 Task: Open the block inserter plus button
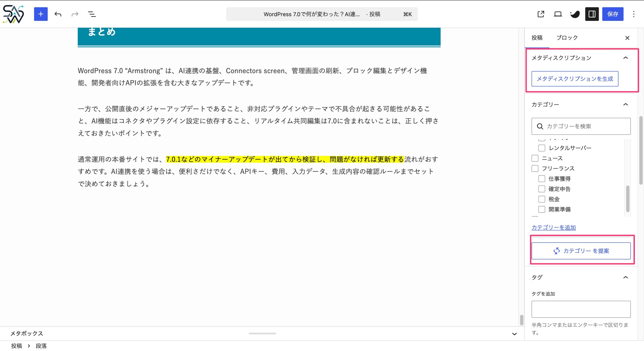(41, 14)
